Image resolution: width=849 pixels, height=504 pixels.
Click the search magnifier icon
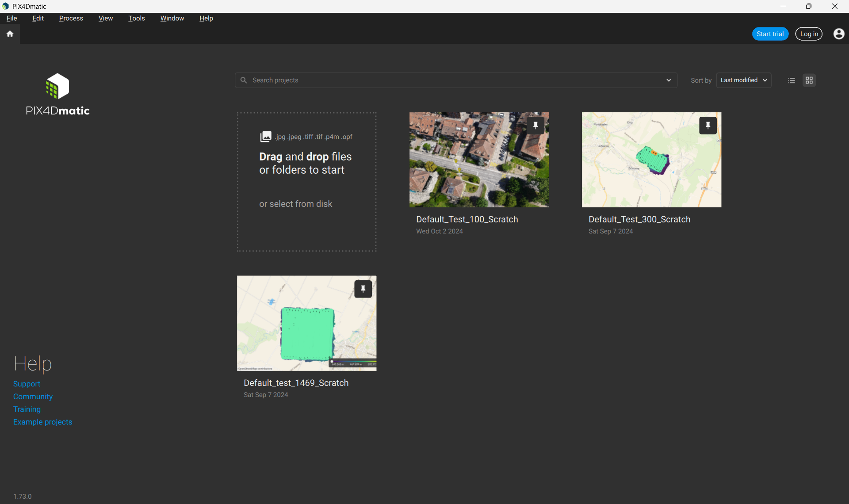pos(244,80)
